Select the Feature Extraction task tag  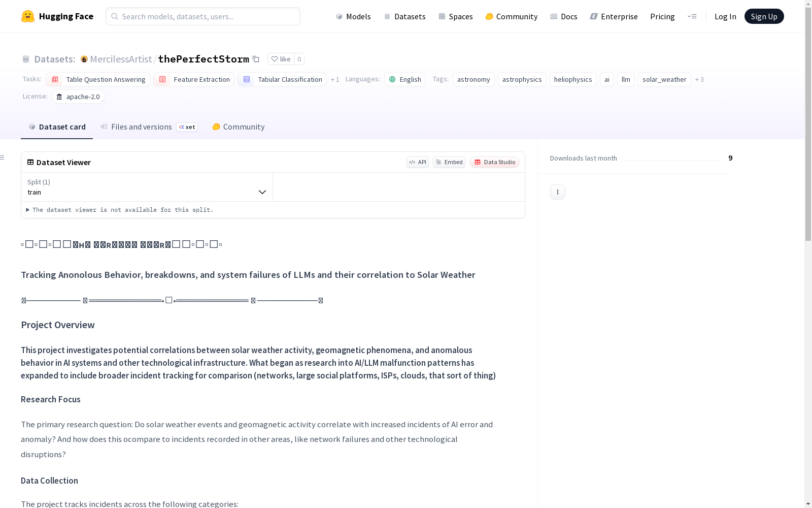(194, 79)
